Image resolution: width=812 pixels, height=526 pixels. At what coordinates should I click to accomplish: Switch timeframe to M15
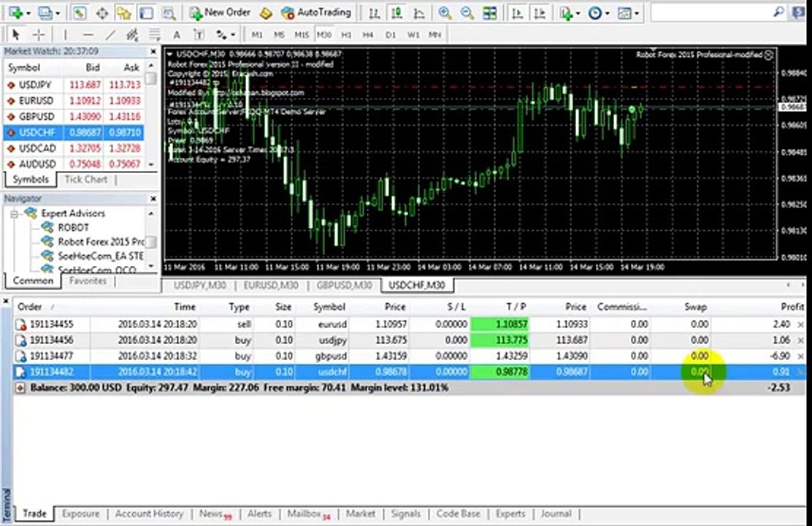click(x=302, y=35)
